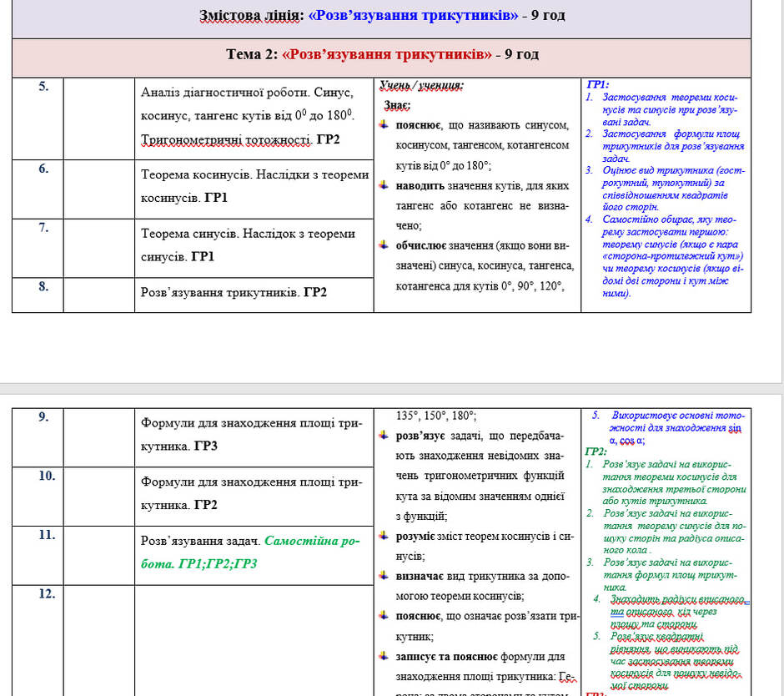Click the heading "Змістова лінія"
The image size is (784, 696).
(x=251, y=16)
